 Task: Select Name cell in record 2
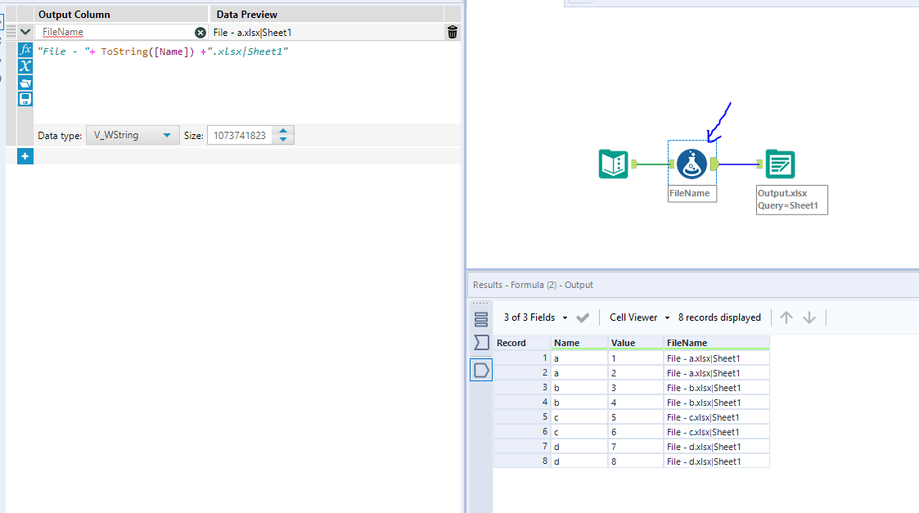click(x=579, y=373)
